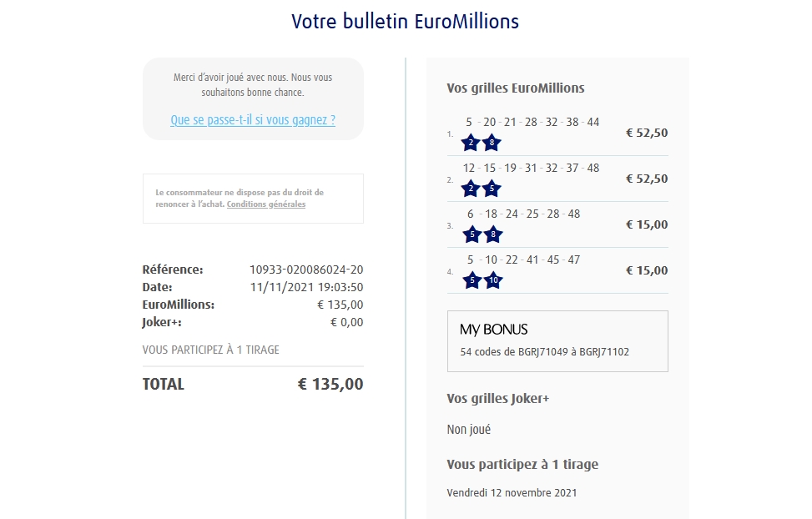The image size is (812, 519).
Task: Click reference number 10933-020086024-20
Action: pos(306,270)
